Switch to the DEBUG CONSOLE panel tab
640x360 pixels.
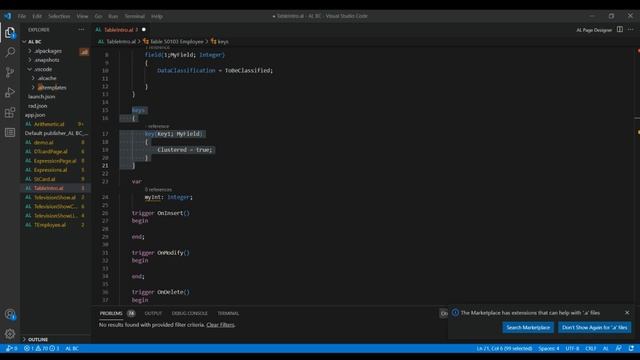coord(189,313)
